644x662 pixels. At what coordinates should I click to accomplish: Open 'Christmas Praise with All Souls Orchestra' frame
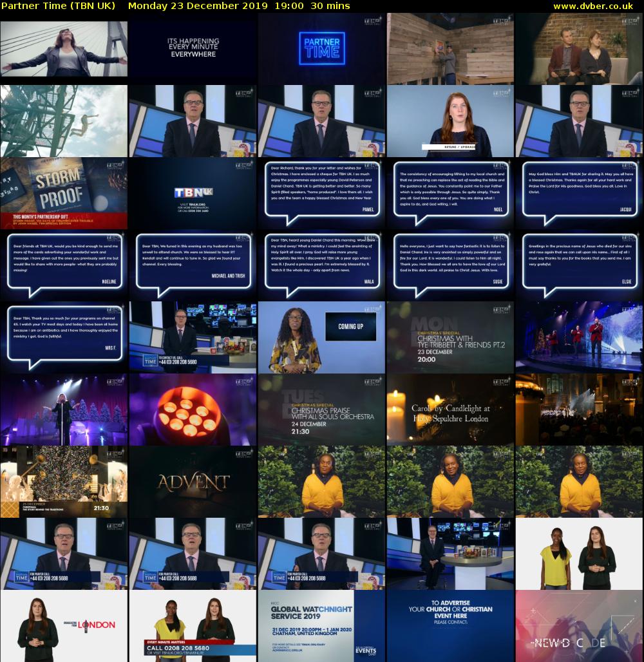[x=322, y=410]
